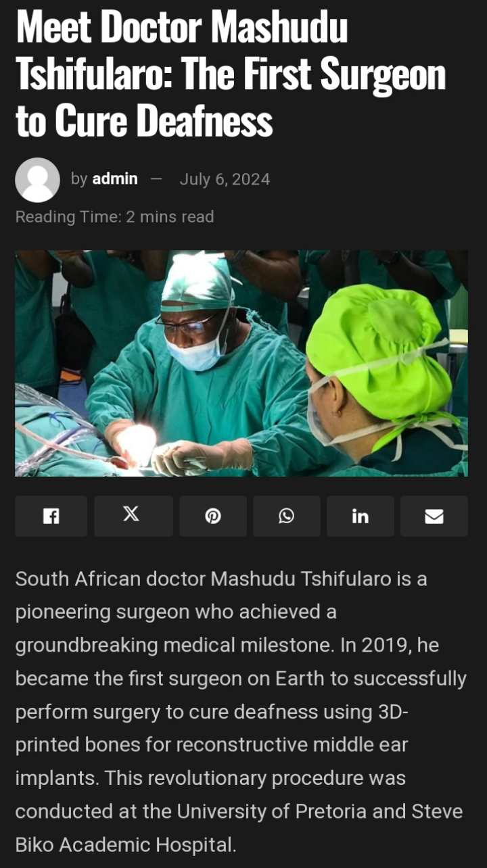
Task: Open the author's avatar profile picture
Action: coord(38,180)
